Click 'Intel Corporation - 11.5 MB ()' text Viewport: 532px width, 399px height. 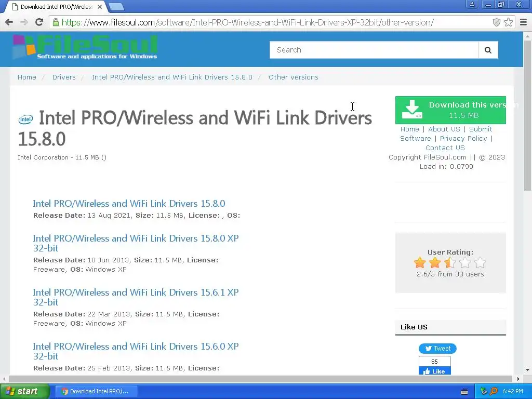click(62, 157)
